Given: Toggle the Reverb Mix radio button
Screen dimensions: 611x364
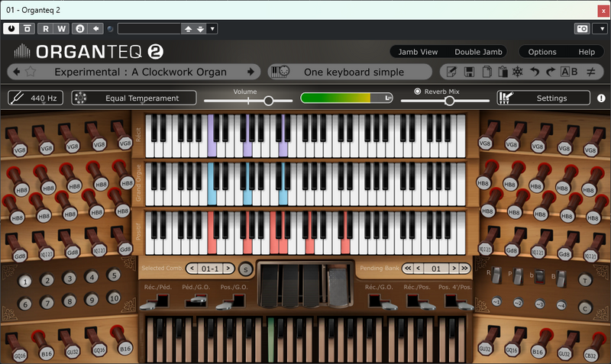Looking at the screenshot, I should [417, 91].
